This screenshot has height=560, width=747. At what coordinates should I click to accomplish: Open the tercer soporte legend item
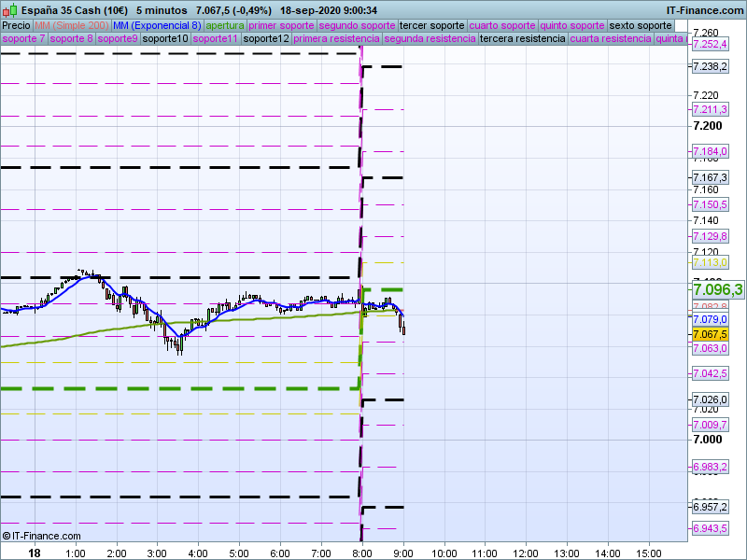coord(430,25)
